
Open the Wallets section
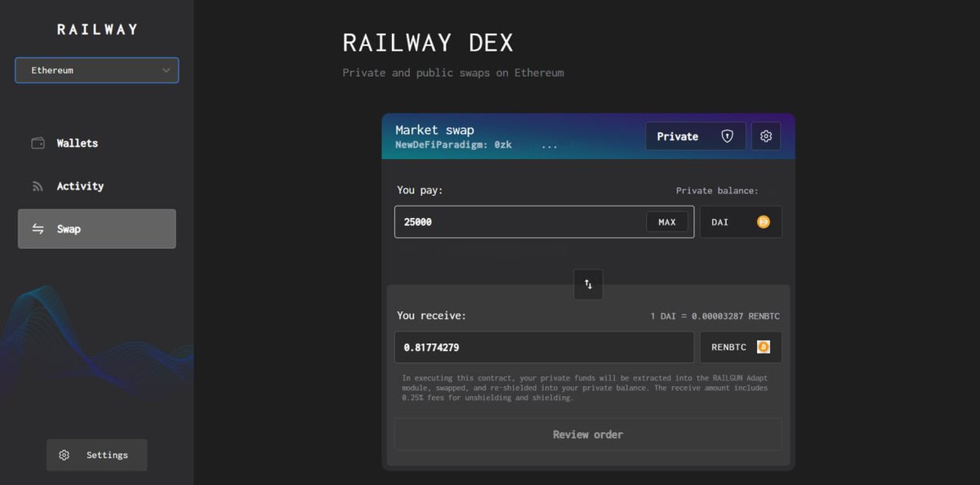tap(96, 143)
